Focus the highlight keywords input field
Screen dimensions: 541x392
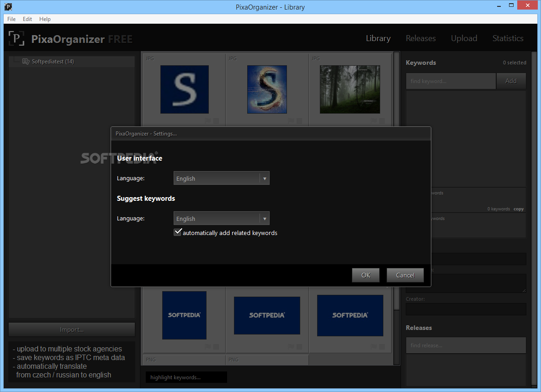pyautogui.click(x=186, y=377)
